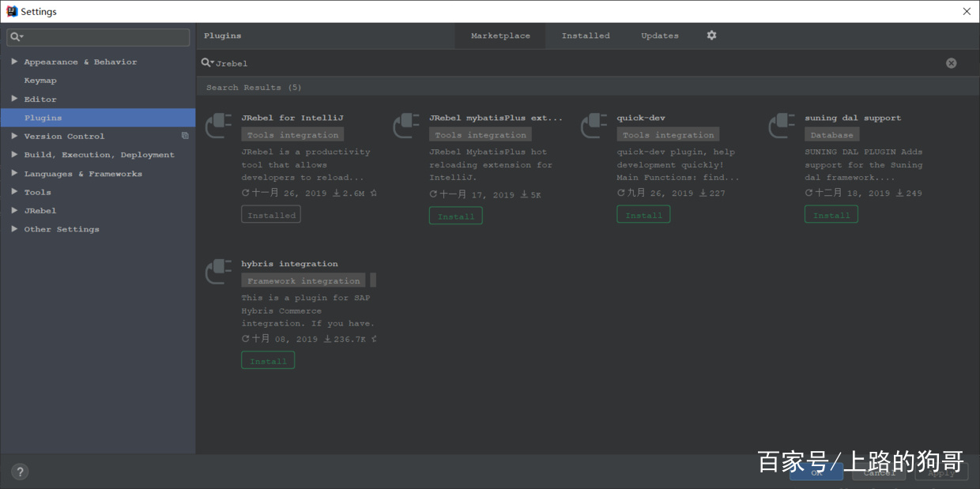This screenshot has width=980, height=489.
Task: Open the help question mark button
Action: (x=21, y=472)
